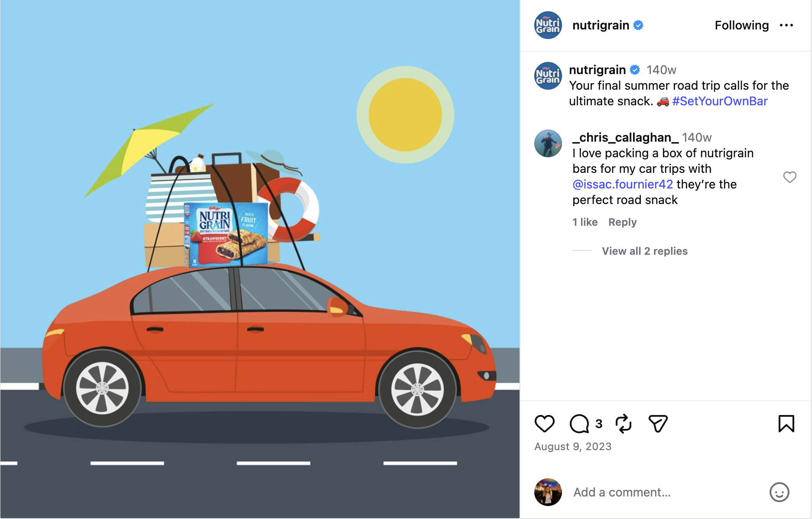Viewport: 812px width, 519px height.
Task: Like the post with the heart icon
Action: [x=544, y=424]
